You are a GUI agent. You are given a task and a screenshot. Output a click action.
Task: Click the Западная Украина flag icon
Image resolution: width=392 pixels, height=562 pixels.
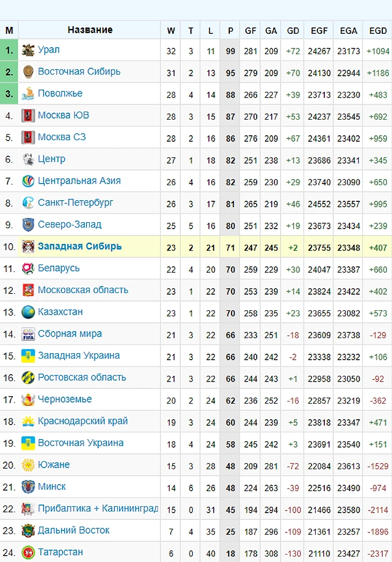(x=28, y=356)
